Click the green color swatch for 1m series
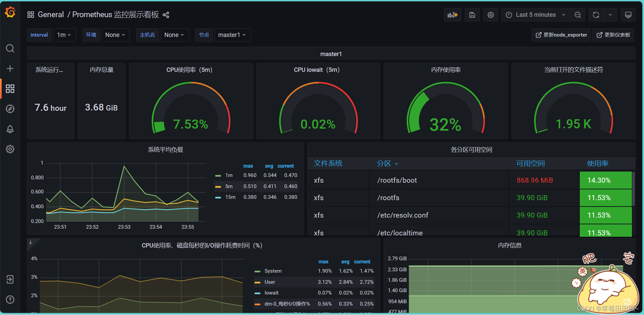 tap(218, 176)
